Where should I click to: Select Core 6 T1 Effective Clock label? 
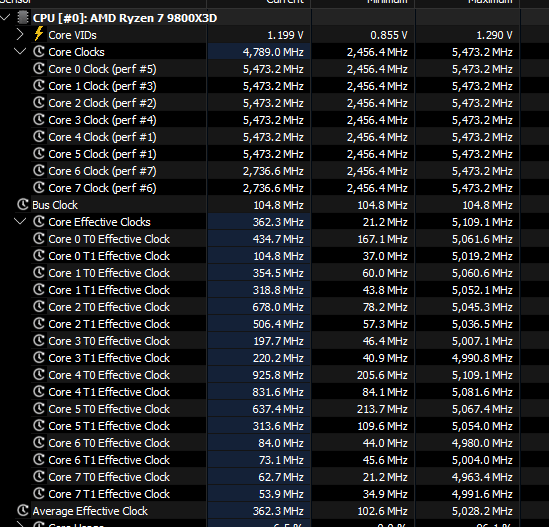109,460
